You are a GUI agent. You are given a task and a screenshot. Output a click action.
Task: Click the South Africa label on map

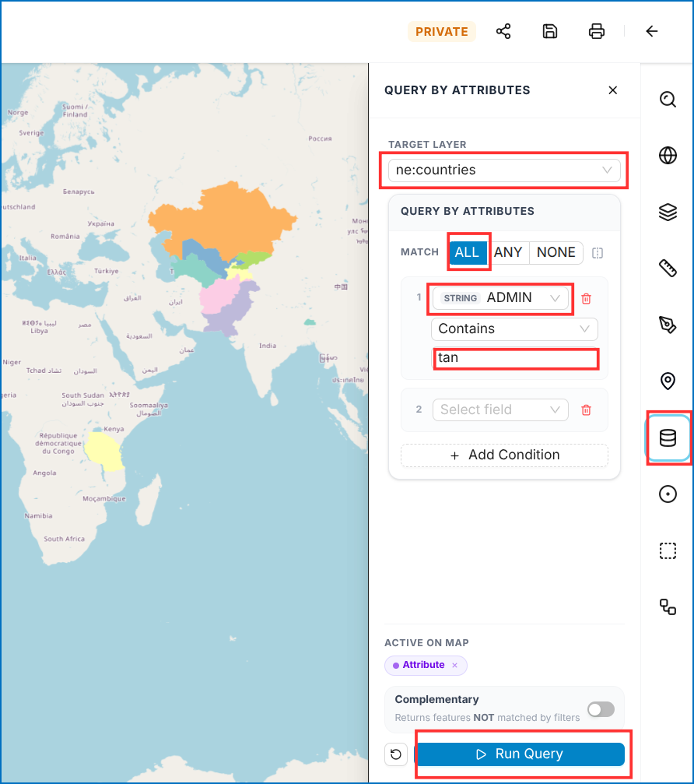[x=64, y=539]
